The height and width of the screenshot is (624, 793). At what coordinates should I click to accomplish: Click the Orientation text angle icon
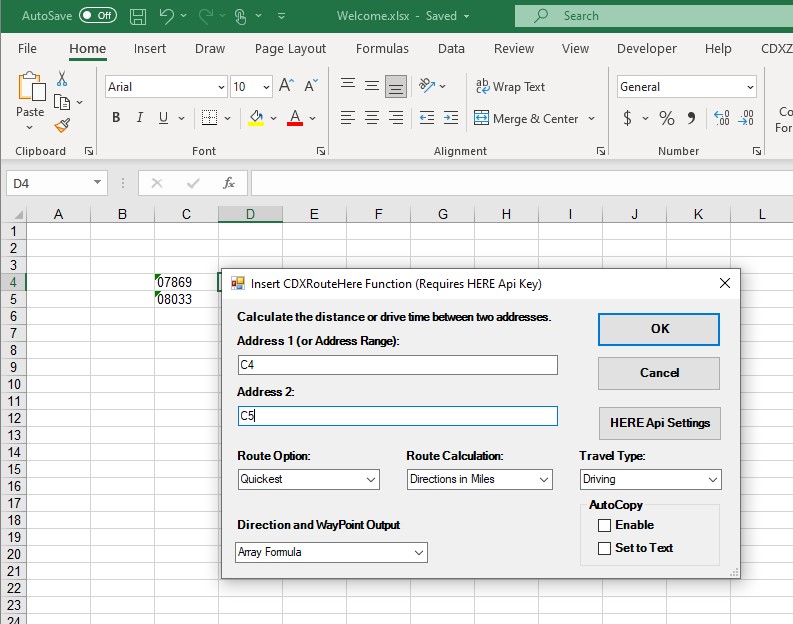[x=427, y=85]
